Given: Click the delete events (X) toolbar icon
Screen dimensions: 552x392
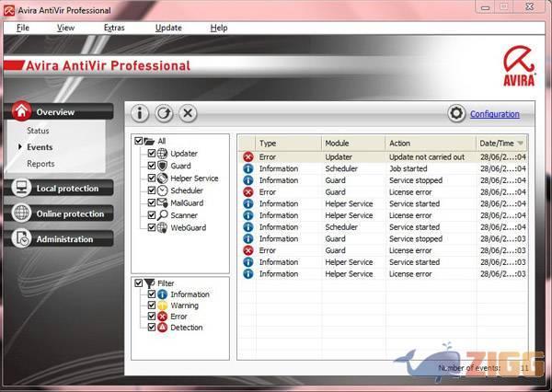Looking at the screenshot, I should coord(188,113).
